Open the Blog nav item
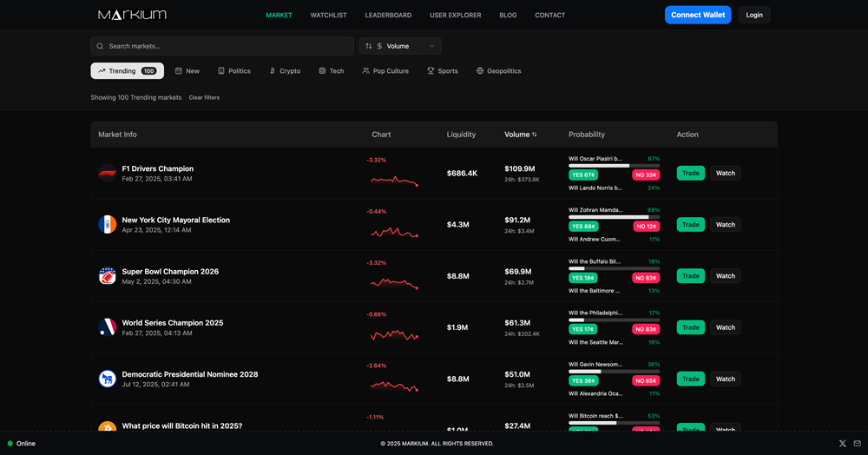Screen dimensions: 868x455 [508, 15]
